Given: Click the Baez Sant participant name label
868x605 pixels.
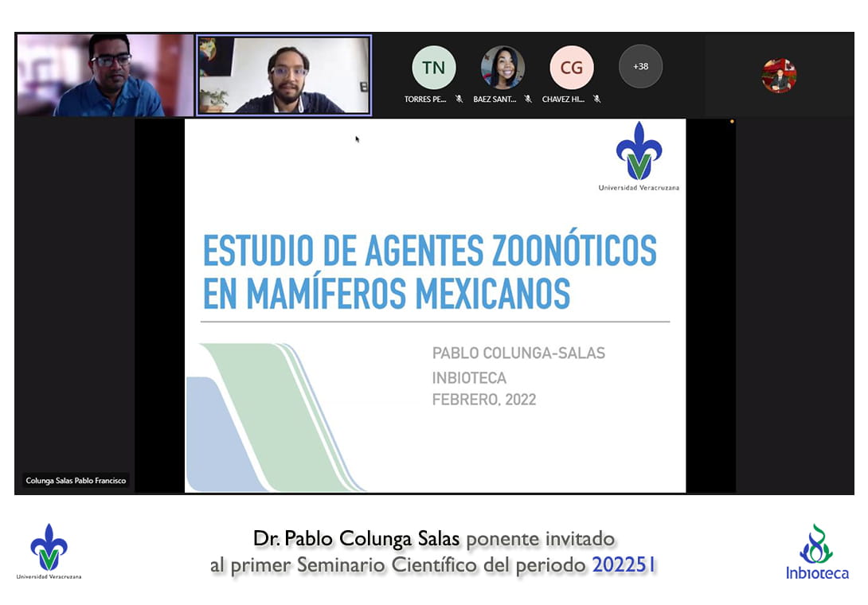Looking at the screenshot, I should click(495, 100).
